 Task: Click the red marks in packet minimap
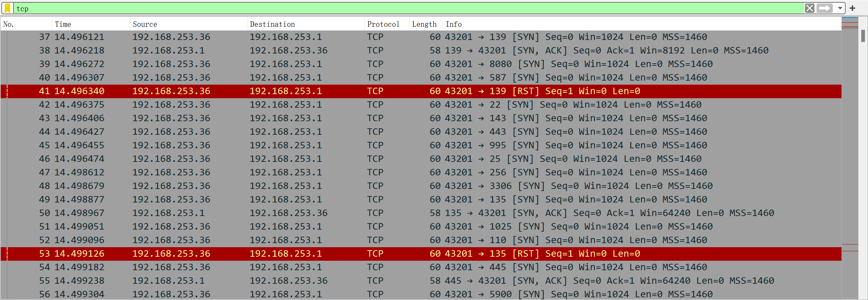pyautogui.click(x=850, y=25)
